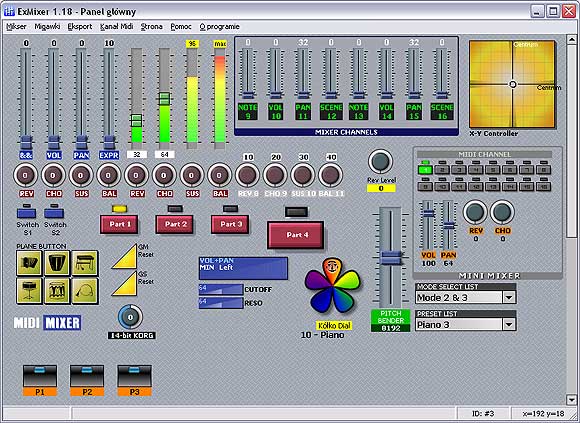The width and height of the screenshot is (580, 423).
Task: Click the BAL 11 knob
Action: click(x=330, y=175)
